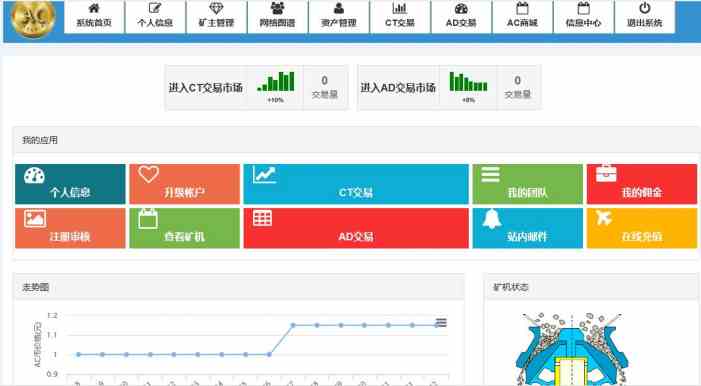Open 系统首页 home icon in navbar

click(94, 8)
